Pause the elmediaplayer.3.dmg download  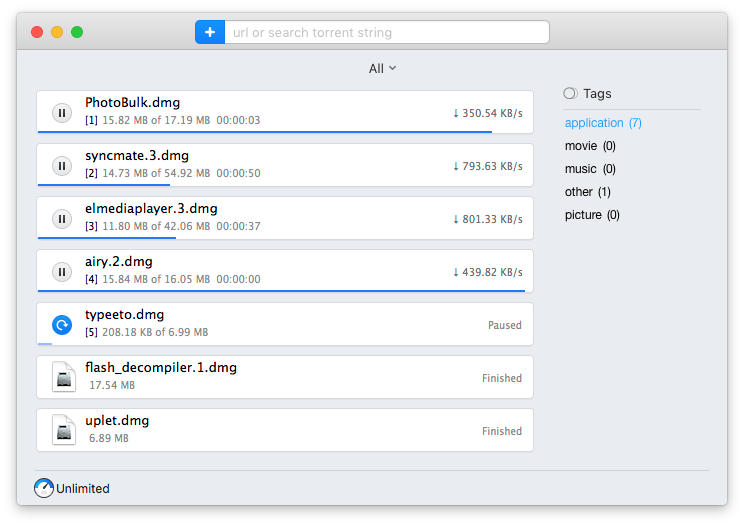pos(62,219)
